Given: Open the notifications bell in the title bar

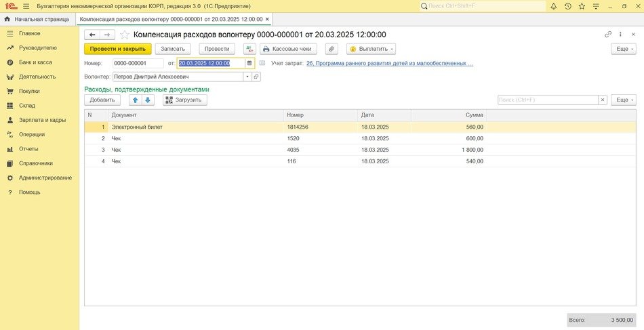Looking at the screenshot, I should [x=553, y=6].
